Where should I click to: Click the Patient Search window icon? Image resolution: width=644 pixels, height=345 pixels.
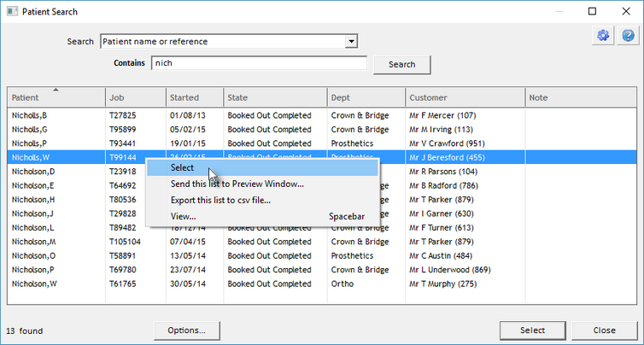[x=11, y=12]
